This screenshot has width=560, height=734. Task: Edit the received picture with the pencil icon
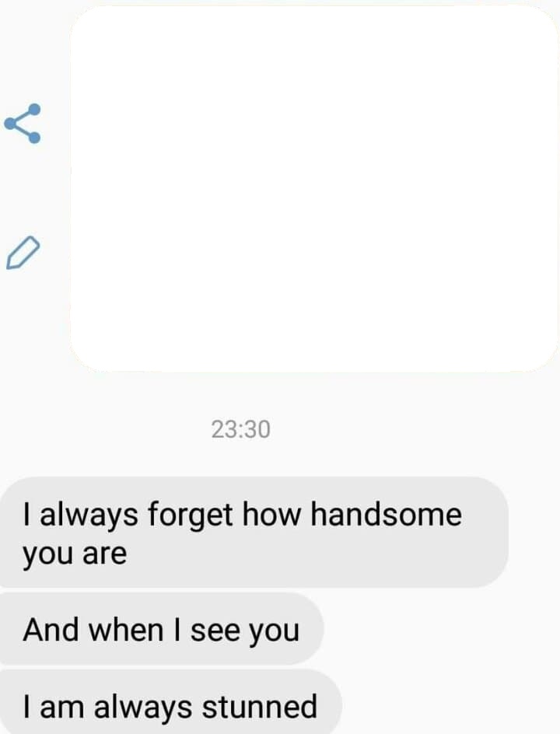tap(23, 253)
